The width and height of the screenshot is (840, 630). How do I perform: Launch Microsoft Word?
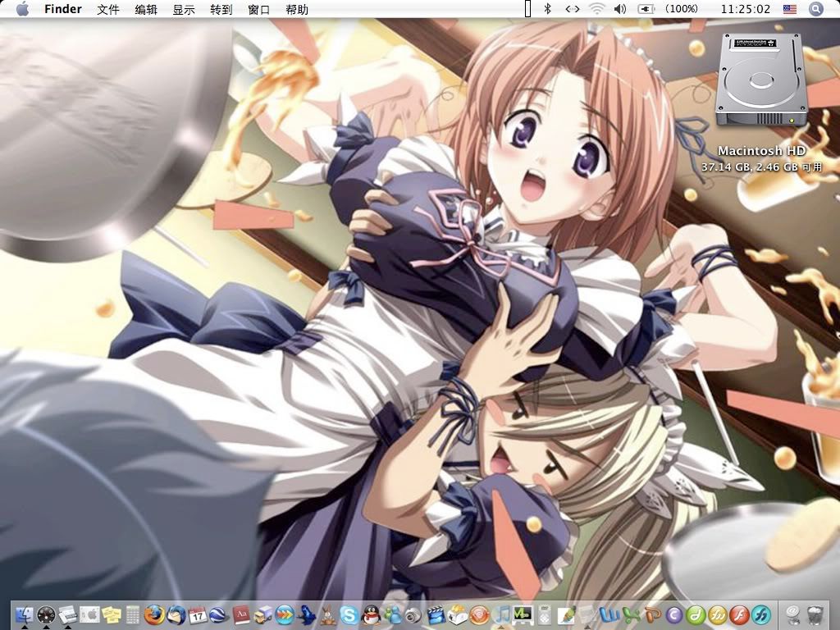pos(609,614)
